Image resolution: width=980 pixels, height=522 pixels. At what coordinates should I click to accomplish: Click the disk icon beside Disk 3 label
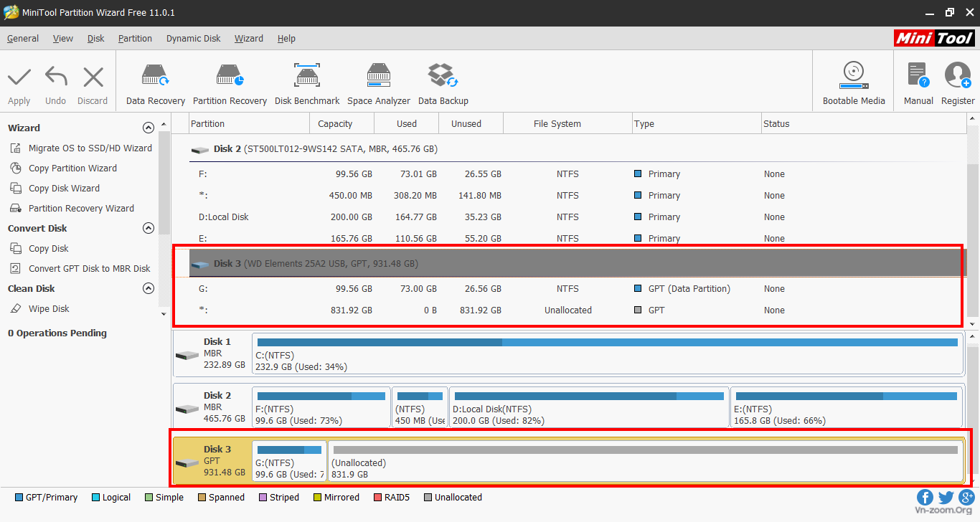point(187,462)
